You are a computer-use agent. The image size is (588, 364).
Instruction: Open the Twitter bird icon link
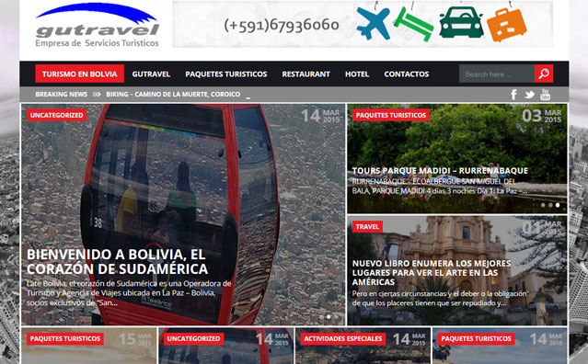click(529, 95)
